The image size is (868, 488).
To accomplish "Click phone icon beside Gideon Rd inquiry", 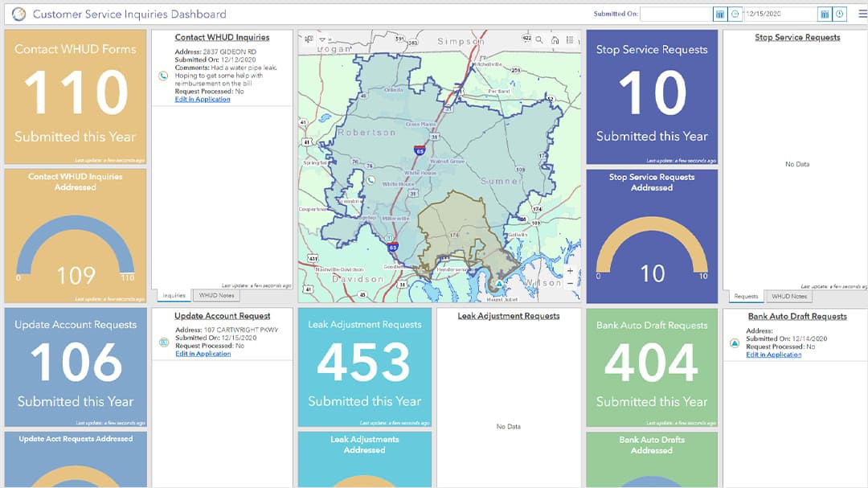I will [163, 76].
